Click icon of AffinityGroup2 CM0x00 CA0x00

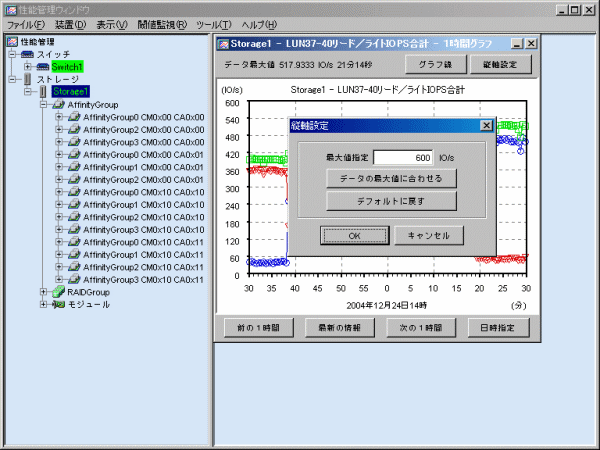point(74,129)
